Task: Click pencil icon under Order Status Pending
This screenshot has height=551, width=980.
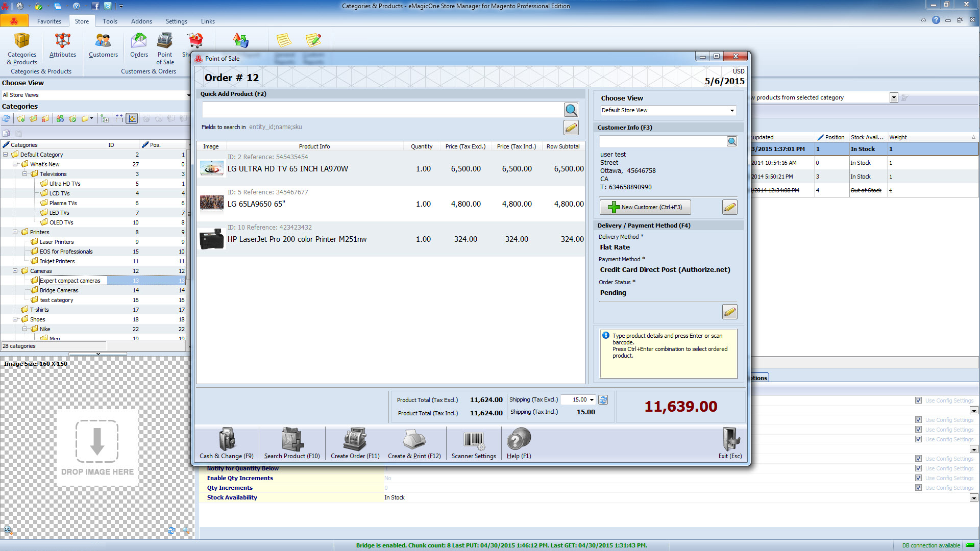Action: click(730, 312)
